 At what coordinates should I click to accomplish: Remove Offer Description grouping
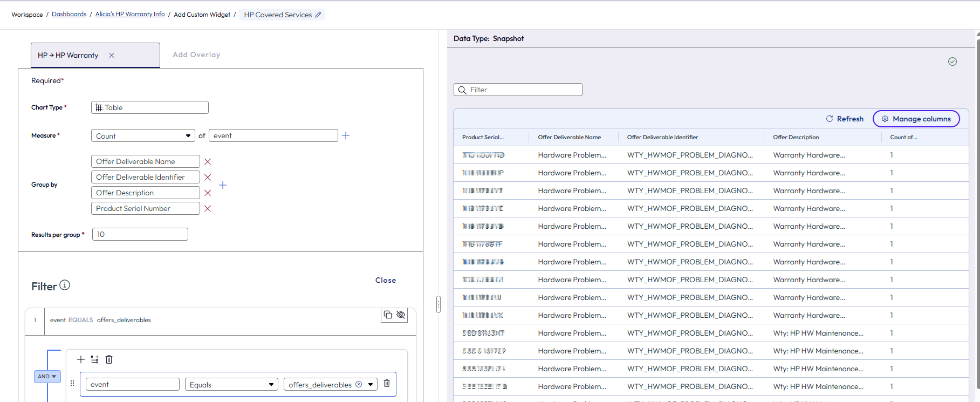(208, 193)
